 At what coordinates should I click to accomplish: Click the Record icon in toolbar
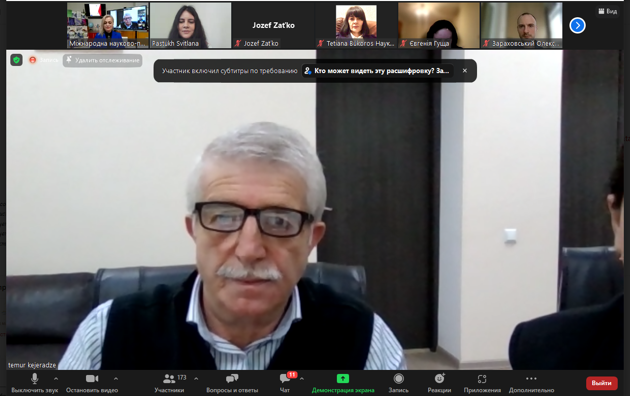point(399,379)
